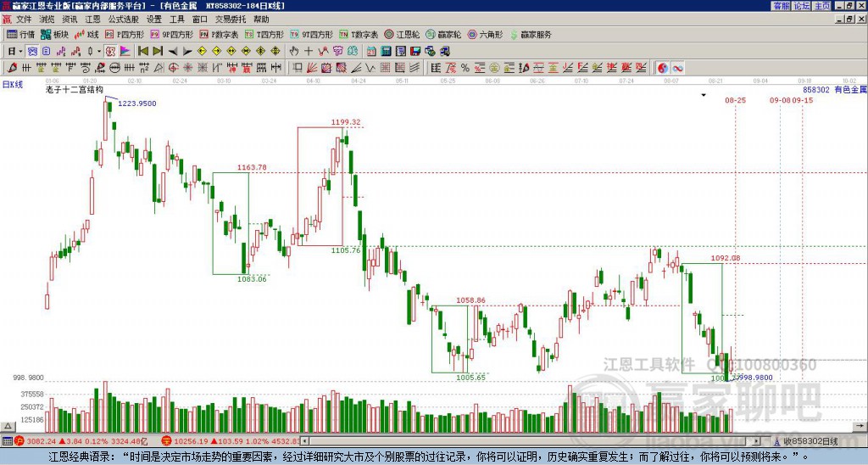This screenshot has height=465, width=868.
Task: Open the 帮助 menu
Action: point(261,20)
